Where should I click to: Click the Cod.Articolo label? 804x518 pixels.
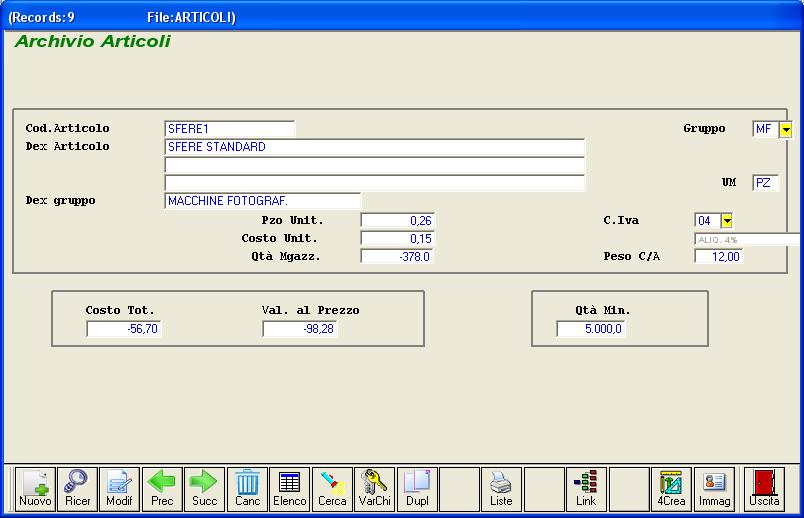coord(67,128)
